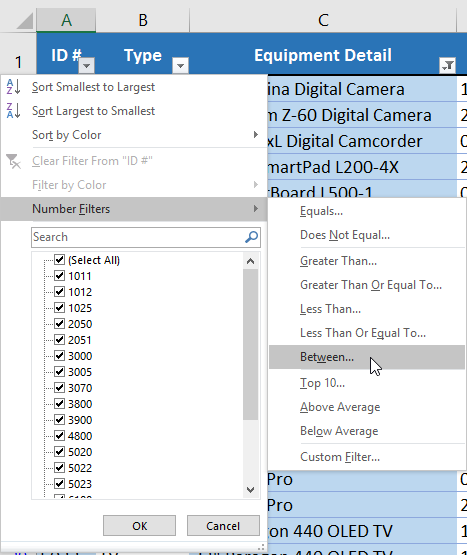Uncheck the 1025 checkbox
Screen dimensions: 467x555
(x=59, y=308)
